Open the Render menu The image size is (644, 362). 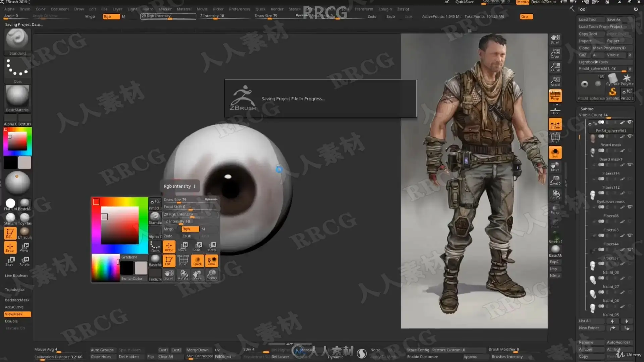tap(277, 9)
